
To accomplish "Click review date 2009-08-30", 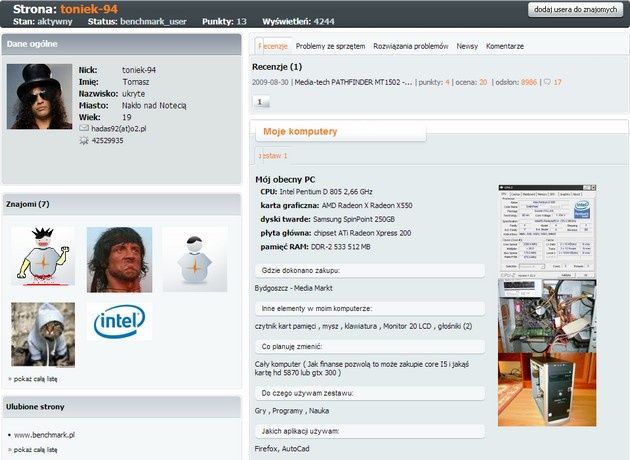I will tap(270, 82).
